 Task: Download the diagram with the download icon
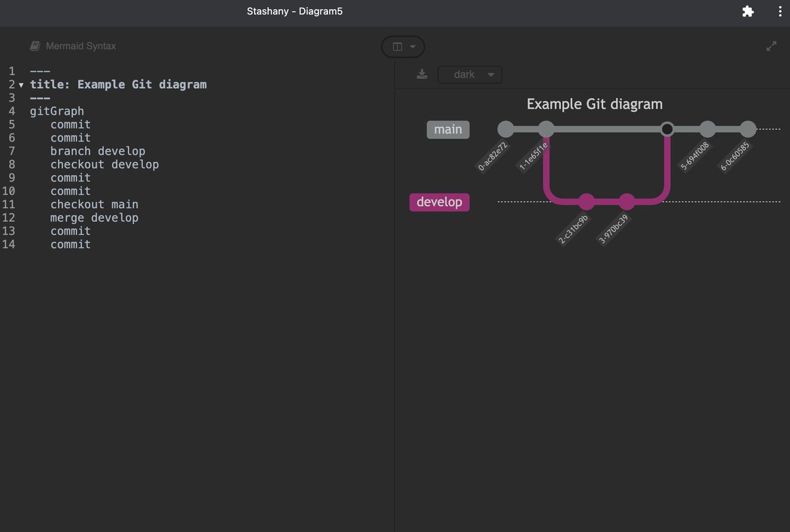click(x=422, y=74)
